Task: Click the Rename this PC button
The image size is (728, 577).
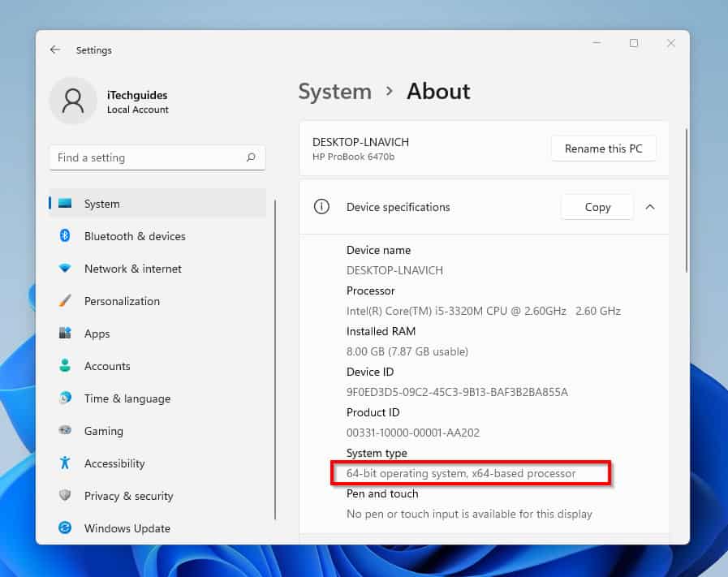Action: pyautogui.click(x=603, y=149)
